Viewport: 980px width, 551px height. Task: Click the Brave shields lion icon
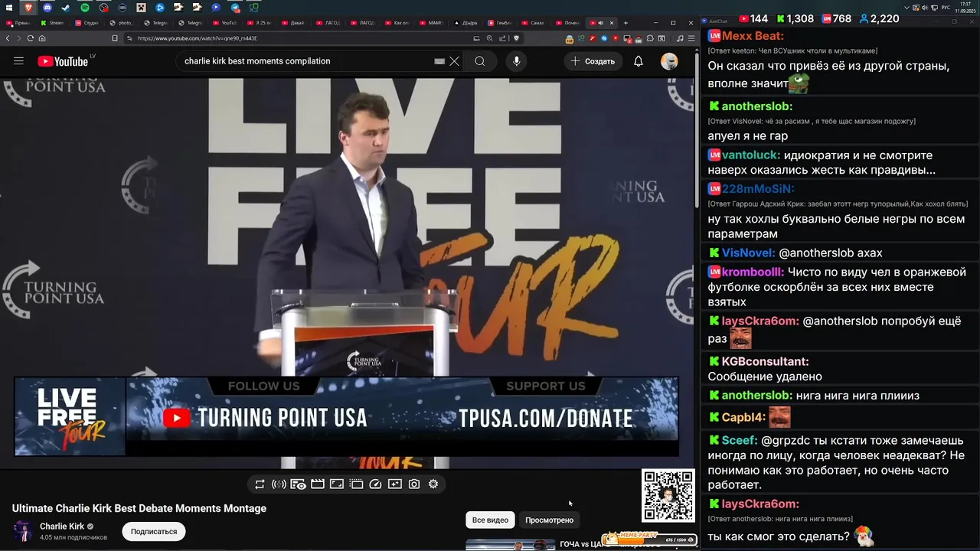pyautogui.click(x=516, y=38)
